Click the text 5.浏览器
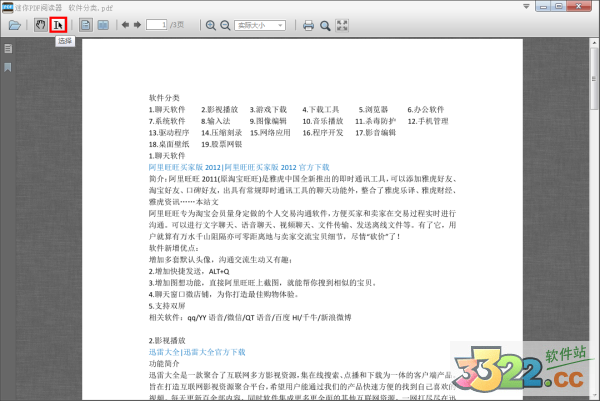 pyautogui.click(x=373, y=109)
